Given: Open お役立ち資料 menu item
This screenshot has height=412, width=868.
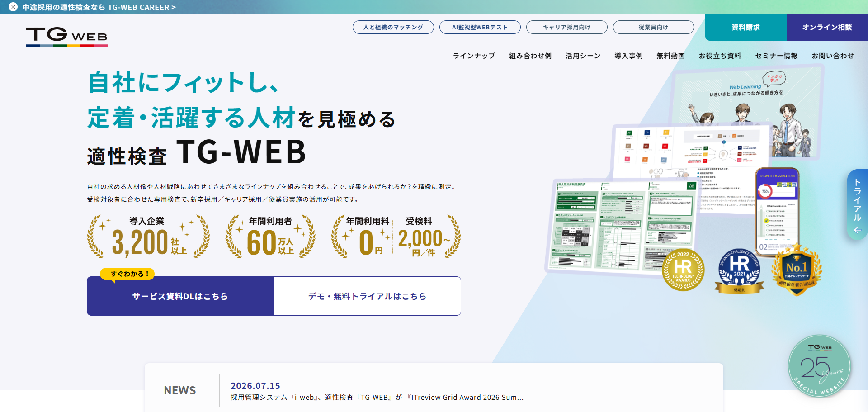Looking at the screenshot, I should 720,56.
